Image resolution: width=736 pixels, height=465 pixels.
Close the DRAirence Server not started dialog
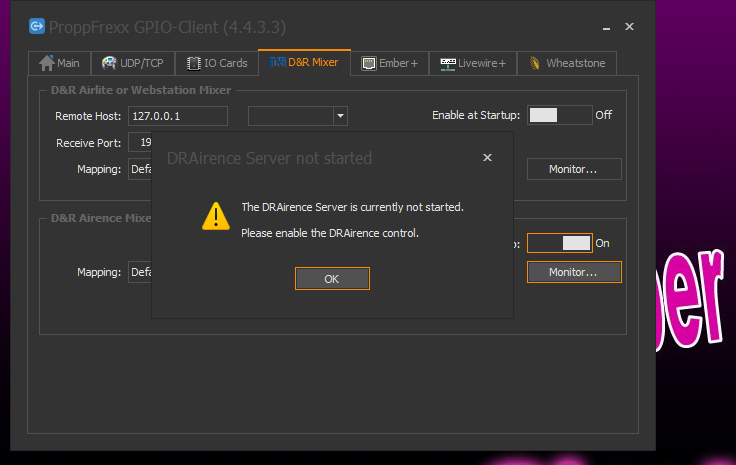pos(487,158)
